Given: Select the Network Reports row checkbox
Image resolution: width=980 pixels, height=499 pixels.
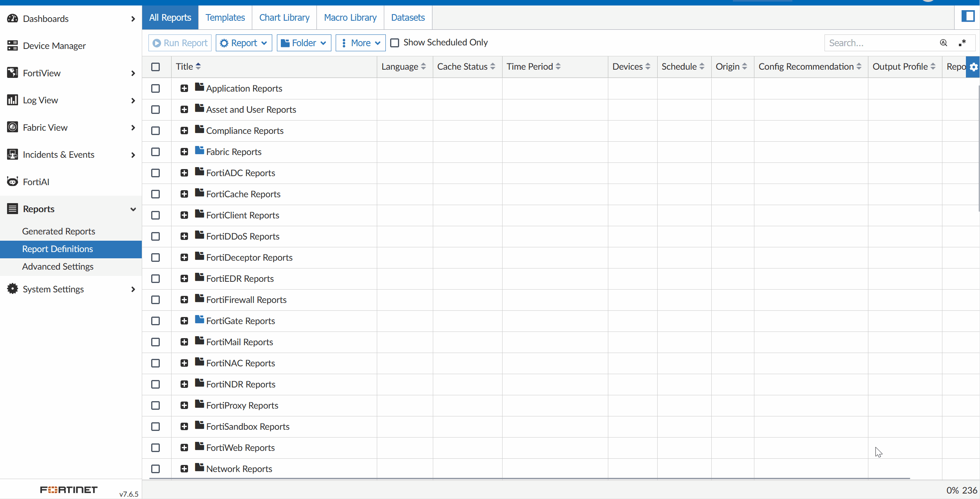Looking at the screenshot, I should (155, 469).
